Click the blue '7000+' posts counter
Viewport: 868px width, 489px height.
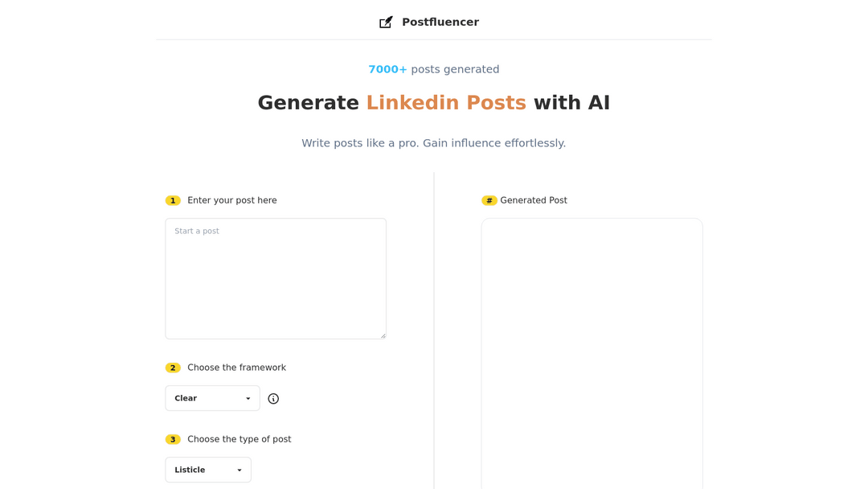point(387,69)
